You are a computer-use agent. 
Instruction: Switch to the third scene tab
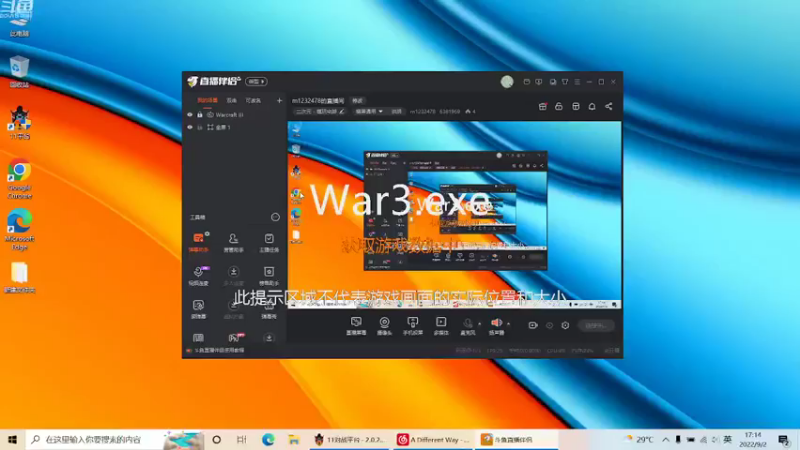253,101
